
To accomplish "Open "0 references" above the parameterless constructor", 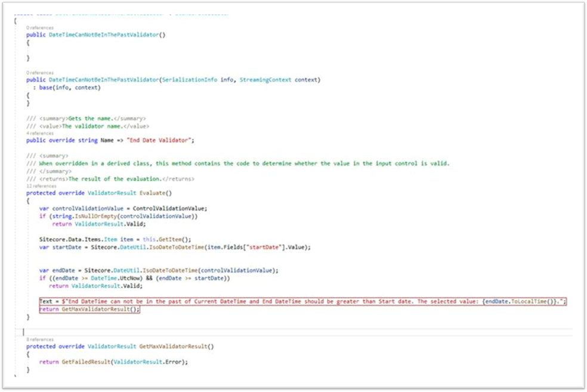I will 40,27.
